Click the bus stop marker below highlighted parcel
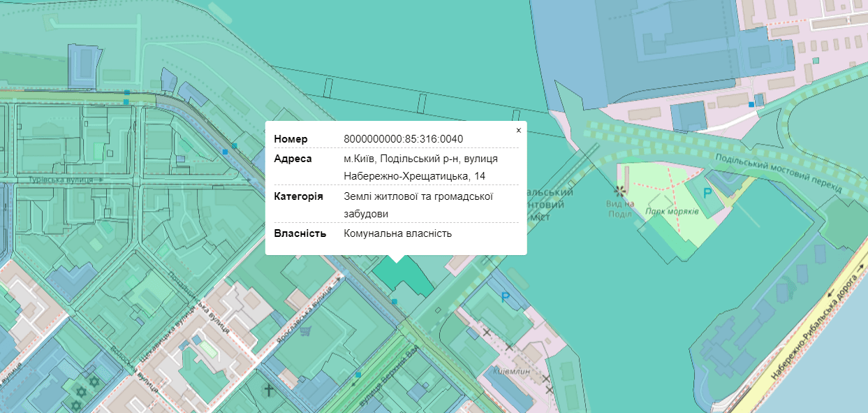This screenshot has height=413, width=868. 395,301
